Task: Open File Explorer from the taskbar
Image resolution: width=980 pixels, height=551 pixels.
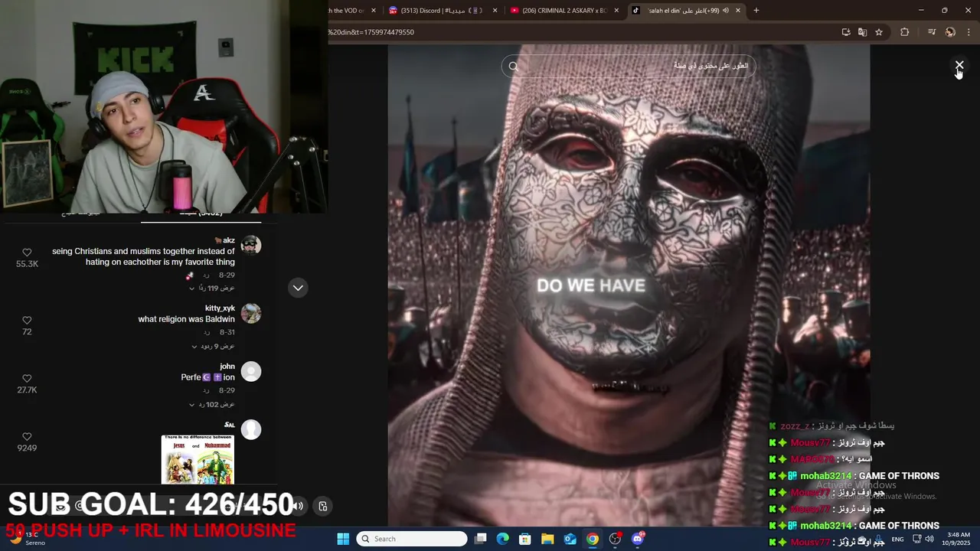Action: (547, 539)
